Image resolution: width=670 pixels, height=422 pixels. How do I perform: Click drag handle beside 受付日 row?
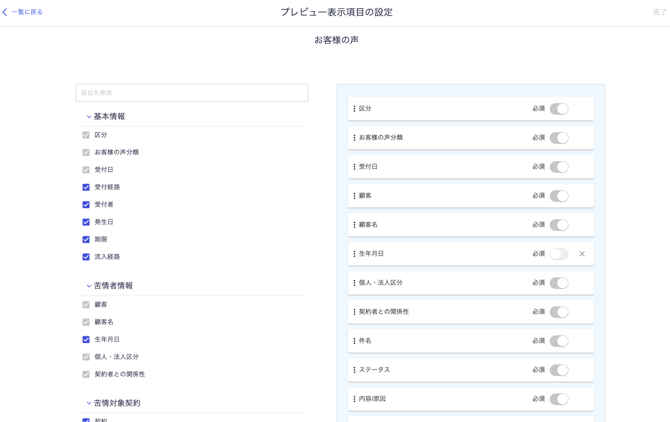click(354, 167)
